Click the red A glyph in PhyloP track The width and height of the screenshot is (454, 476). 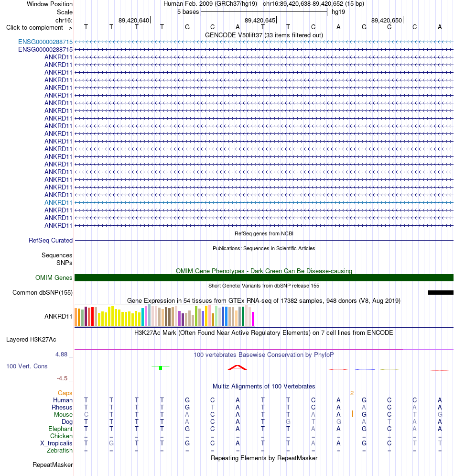coord(238,367)
